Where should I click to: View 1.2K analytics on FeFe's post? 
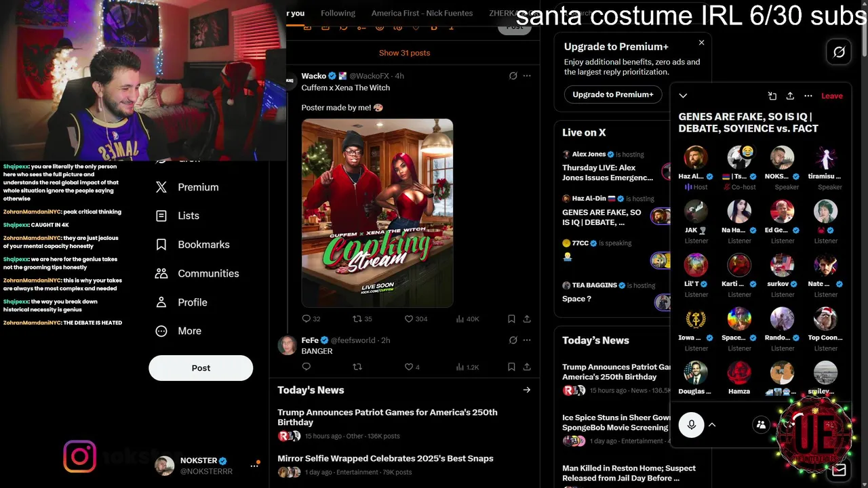coord(467,367)
